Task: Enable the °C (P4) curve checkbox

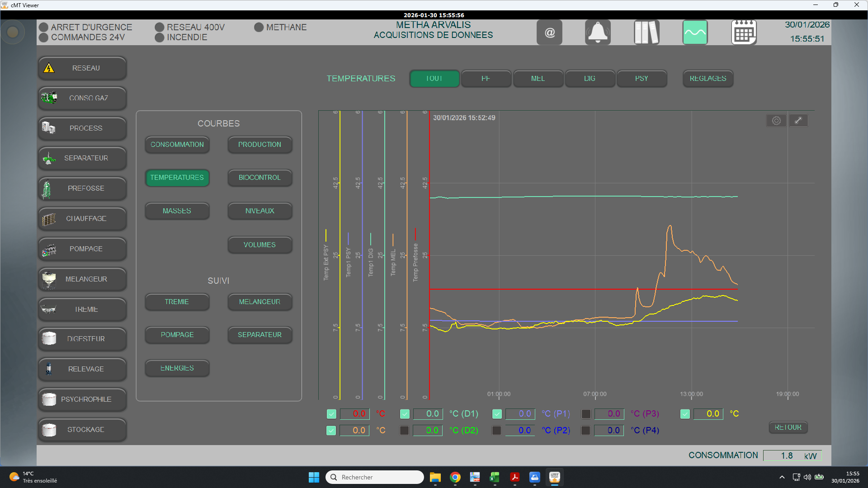Action: (585, 431)
